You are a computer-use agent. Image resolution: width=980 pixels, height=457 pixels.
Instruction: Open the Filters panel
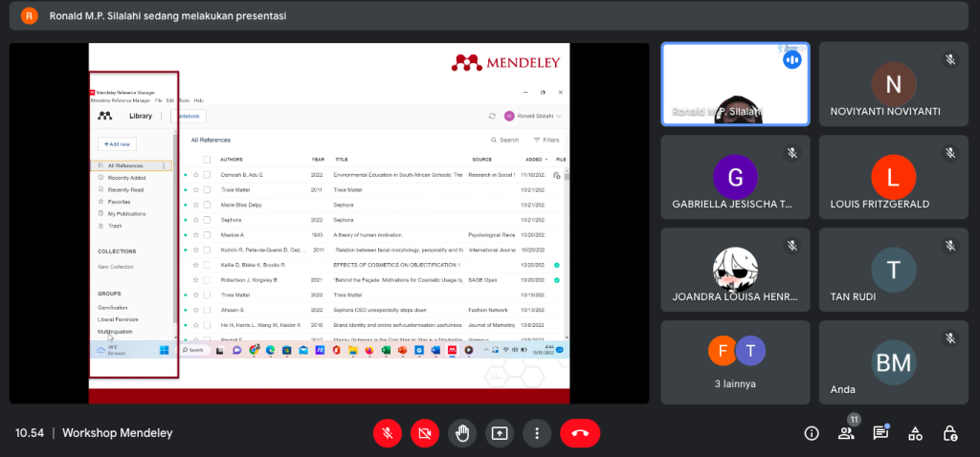[x=546, y=141]
